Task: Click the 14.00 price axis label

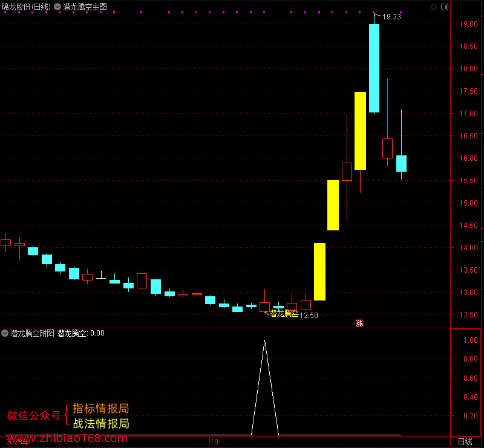Action: (468, 248)
